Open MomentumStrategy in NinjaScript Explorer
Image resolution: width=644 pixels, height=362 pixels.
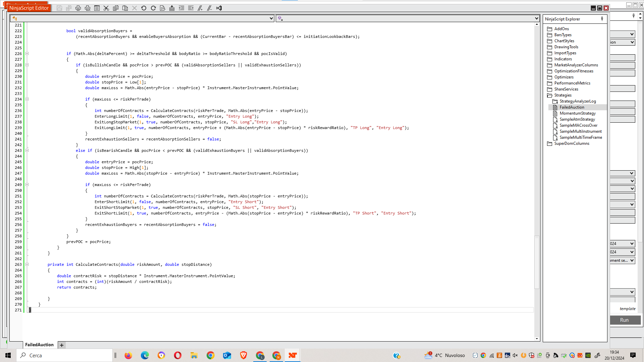[578, 113]
